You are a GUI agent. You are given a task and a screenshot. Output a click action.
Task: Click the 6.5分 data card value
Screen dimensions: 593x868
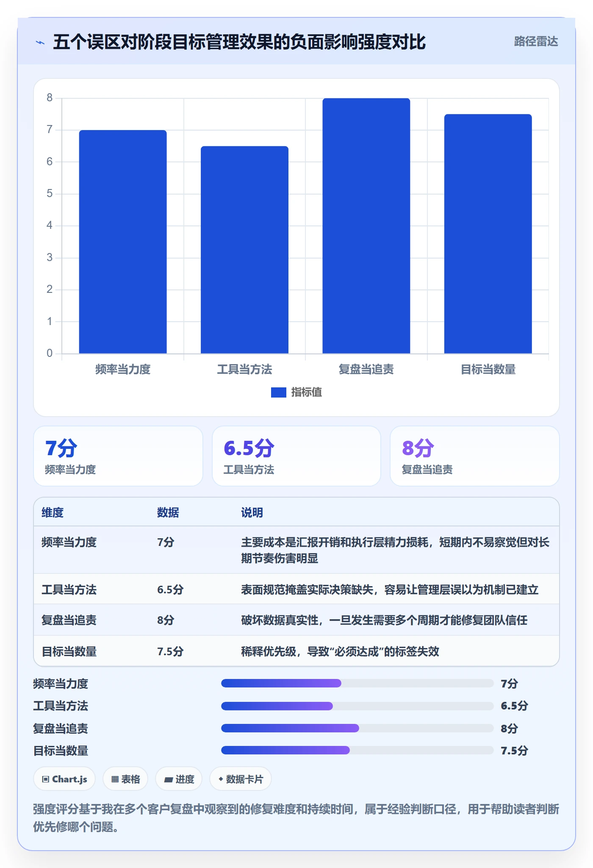(249, 448)
